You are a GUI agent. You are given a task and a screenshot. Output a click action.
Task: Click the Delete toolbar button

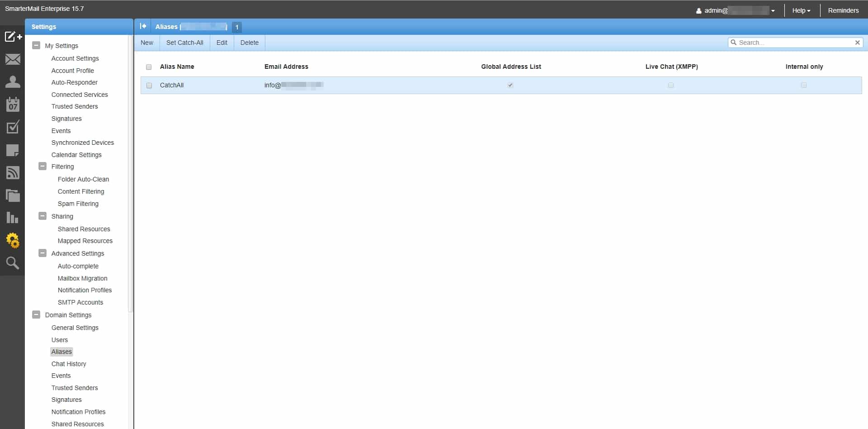click(250, 43)
